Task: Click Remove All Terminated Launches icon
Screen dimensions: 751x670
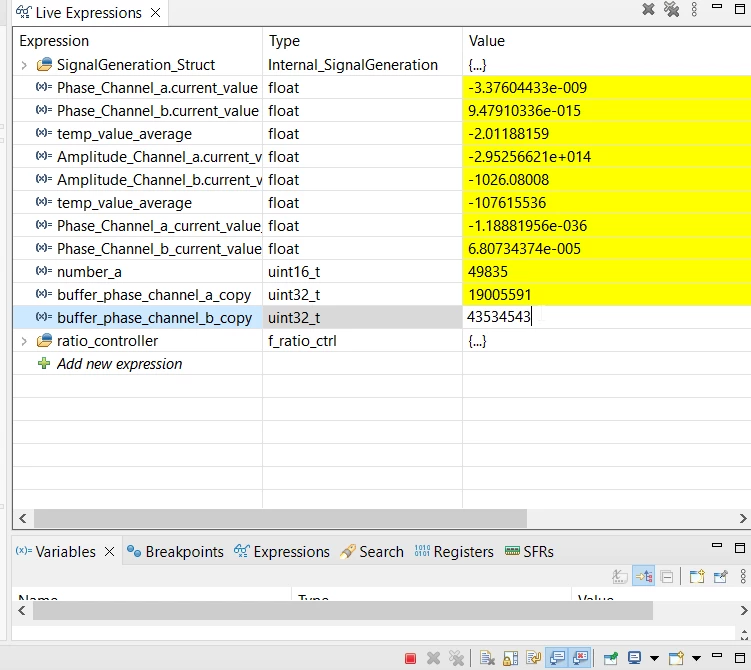Action: coord(456,659)
